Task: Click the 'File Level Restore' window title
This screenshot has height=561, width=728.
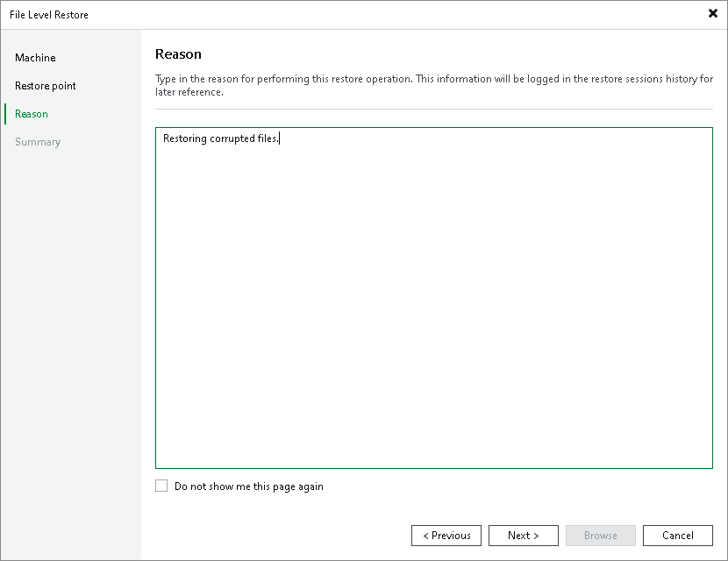Action: (49, 15)
